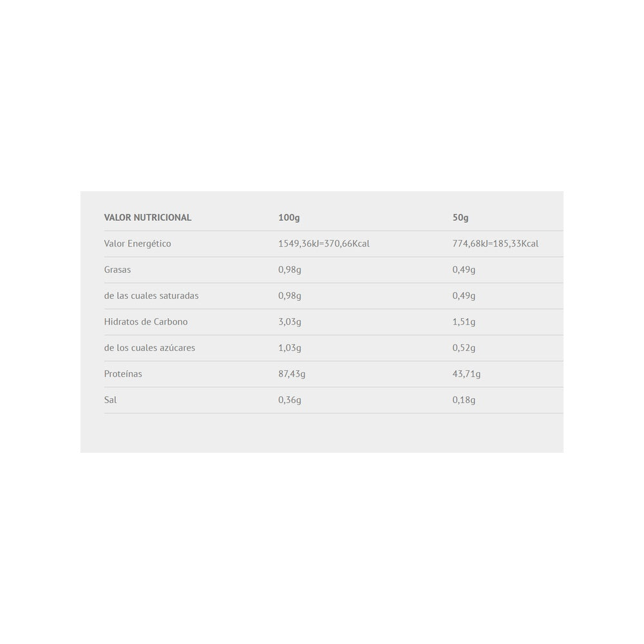Click the 0,52g sugars value
The width and height of the screenshot is (644, 644).
point(464,348)
